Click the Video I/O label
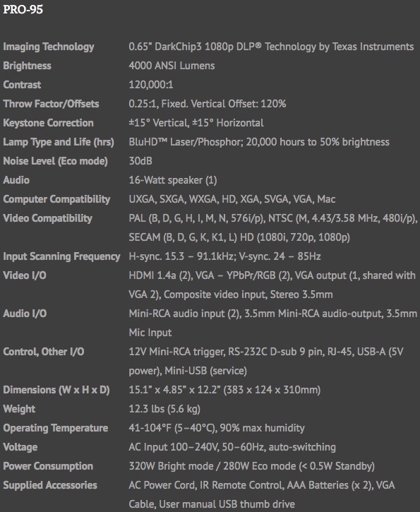Viewport: 420px width, 512px height. [x=25, y=275]
